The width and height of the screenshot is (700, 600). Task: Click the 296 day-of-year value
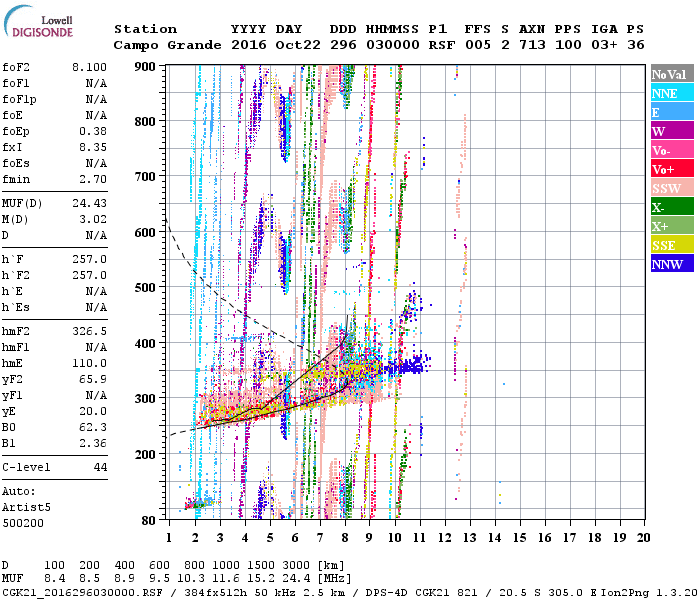point(343,45)
